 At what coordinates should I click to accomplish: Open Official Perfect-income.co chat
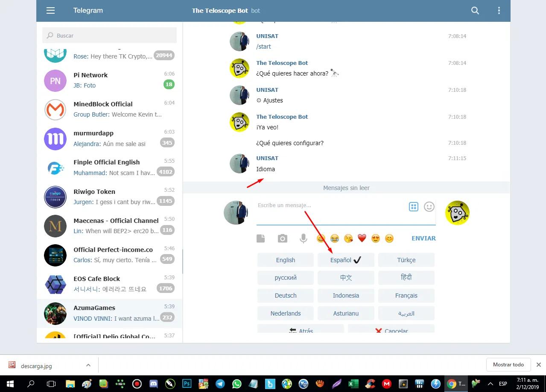[109, 255]
